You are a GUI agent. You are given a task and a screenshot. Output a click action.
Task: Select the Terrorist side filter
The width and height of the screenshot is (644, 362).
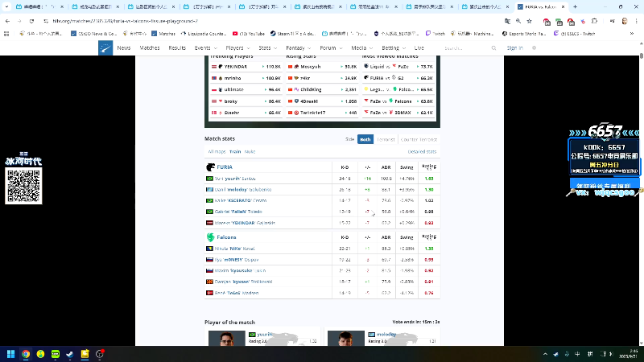click(386, 139)
